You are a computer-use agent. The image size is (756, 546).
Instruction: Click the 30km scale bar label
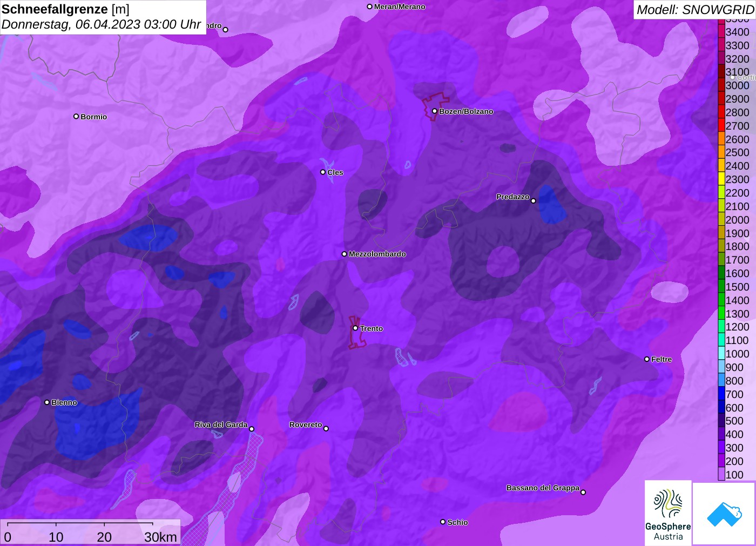tap(160, 537)
